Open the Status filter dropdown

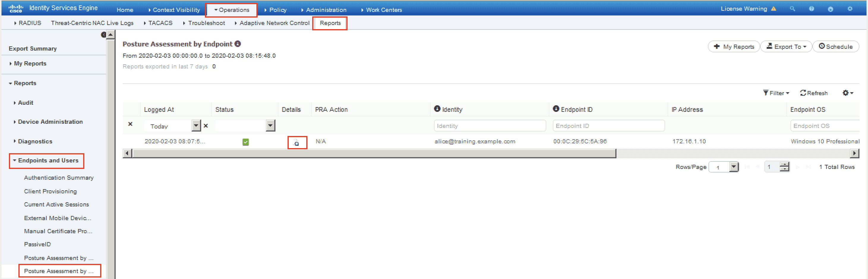pyautogui.click(x=270, y=126)
